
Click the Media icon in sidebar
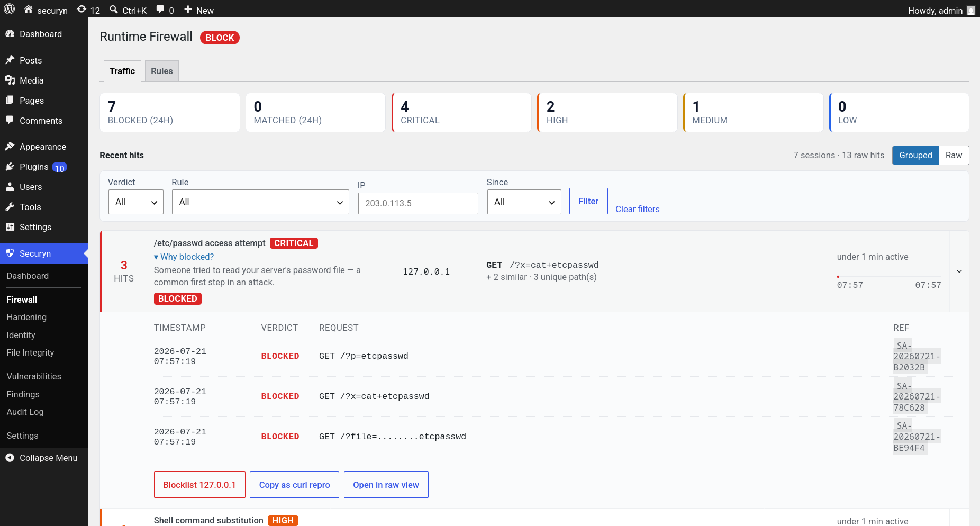10,80
